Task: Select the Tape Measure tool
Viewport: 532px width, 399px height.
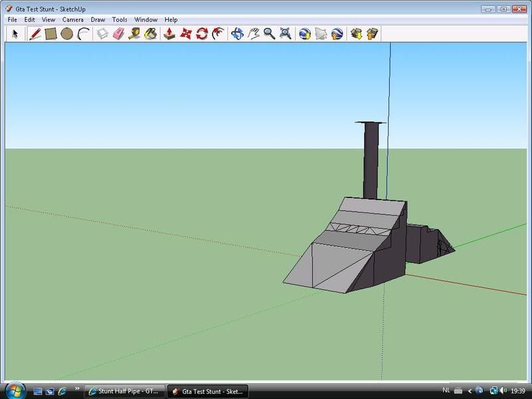Action: coord(134,34)
